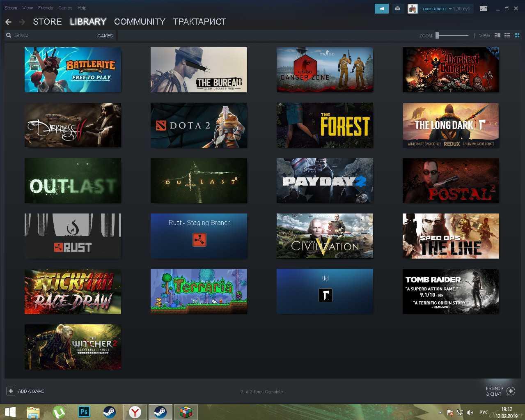The image size is (525, 420).
Task: Switch to Big Picture mode icon
Action: coord(484,8)
